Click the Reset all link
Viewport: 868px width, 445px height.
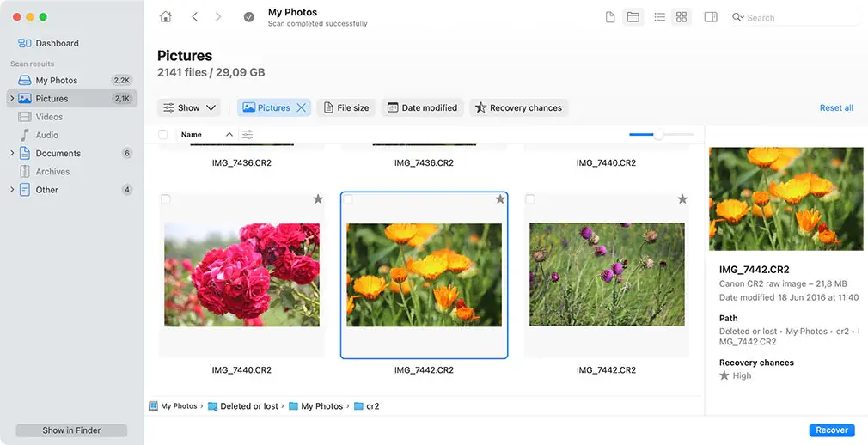tap(836, 108)
